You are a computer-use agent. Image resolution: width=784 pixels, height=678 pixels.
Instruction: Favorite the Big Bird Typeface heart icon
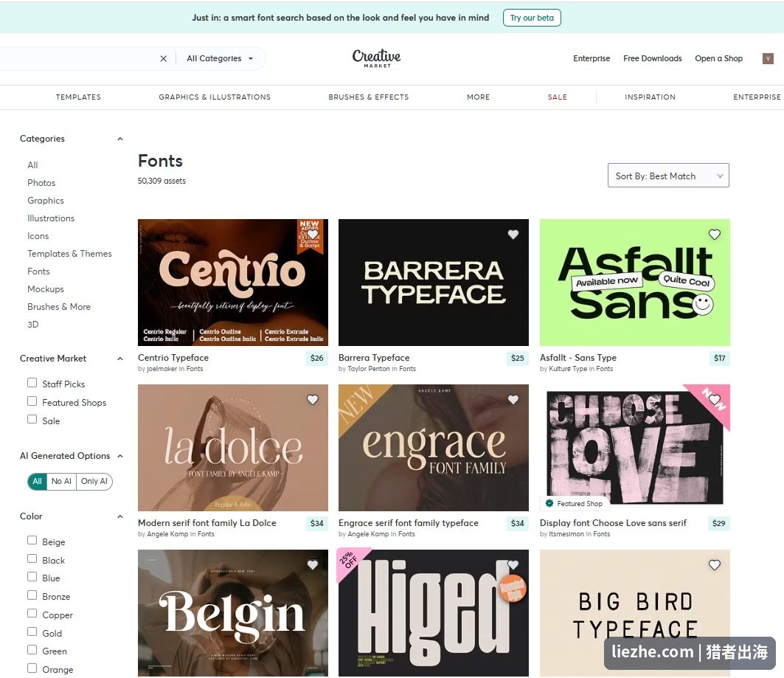coord(715,564)
